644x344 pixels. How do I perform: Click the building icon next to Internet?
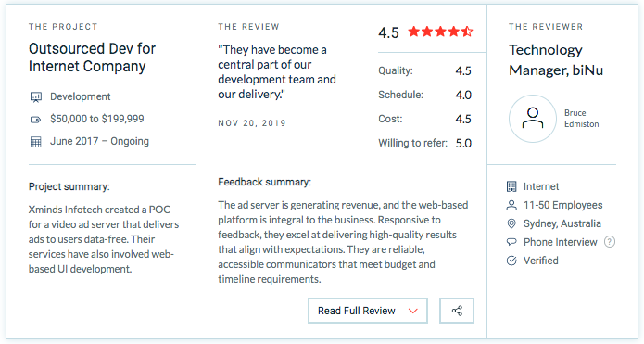coord(511,186)
